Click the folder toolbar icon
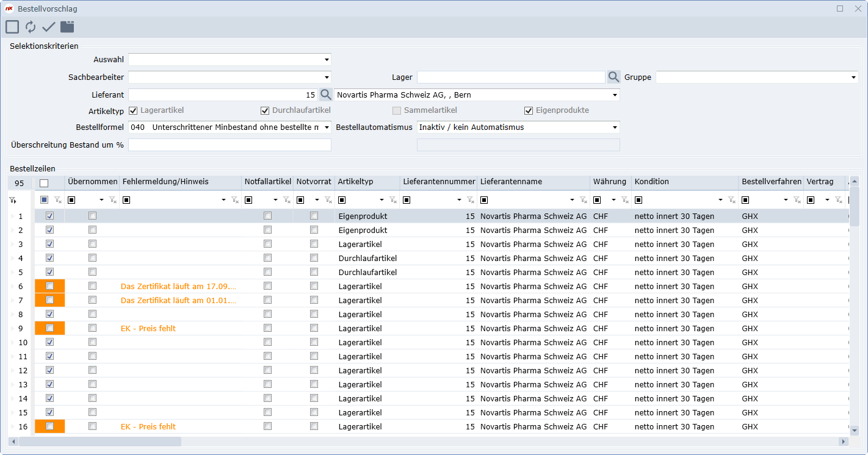 click(67, 27)
